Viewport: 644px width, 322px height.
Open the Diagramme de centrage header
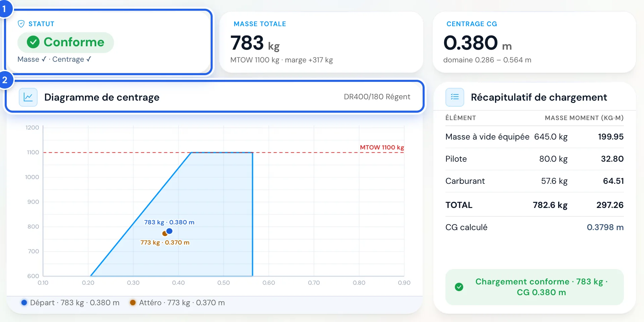215,97
